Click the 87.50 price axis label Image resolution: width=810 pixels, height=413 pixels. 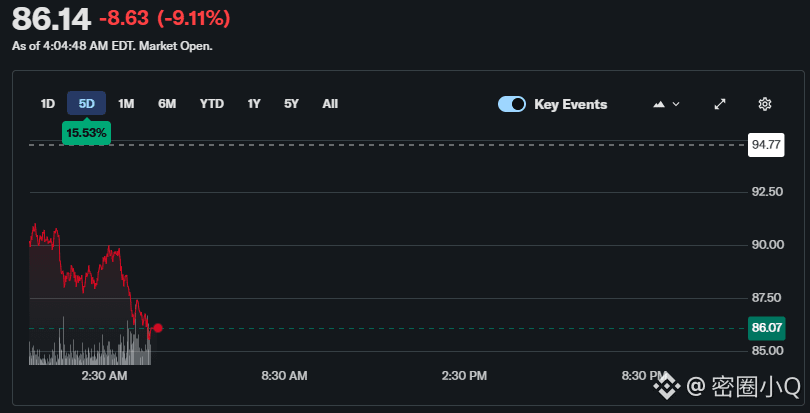[767, 298]
